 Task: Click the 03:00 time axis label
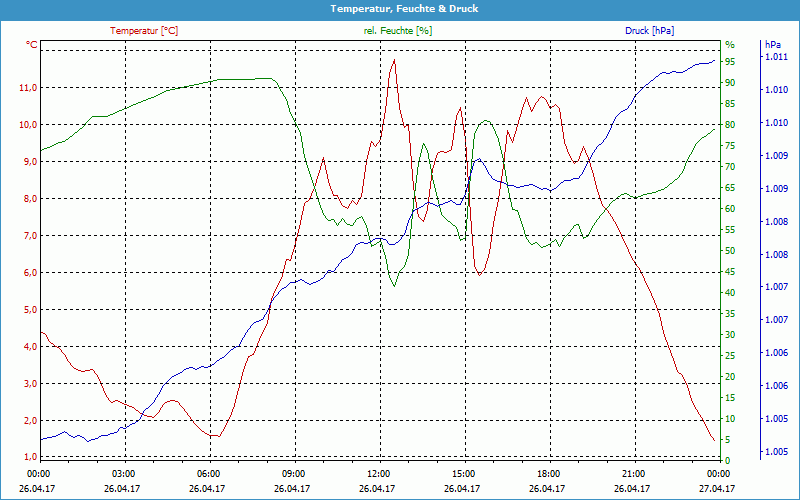124,473
